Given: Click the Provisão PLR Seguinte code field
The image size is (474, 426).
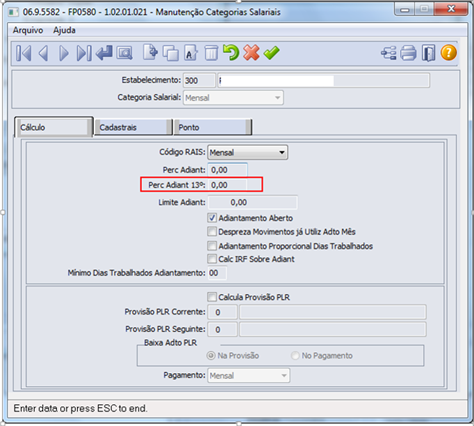Looking at the screenshot, I should click(222, 329).
